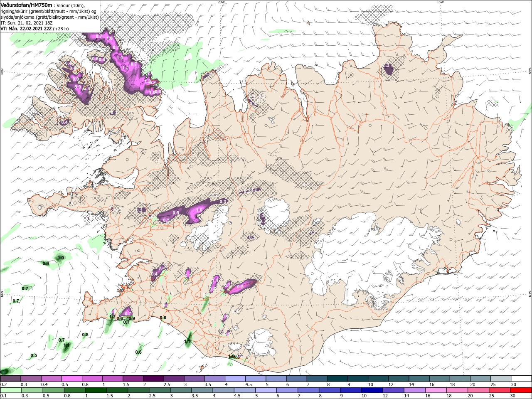Select the bright pink 0.5 swatch, upper legend
Viewport: 532px width, 399px height.
tap(71, 379)
